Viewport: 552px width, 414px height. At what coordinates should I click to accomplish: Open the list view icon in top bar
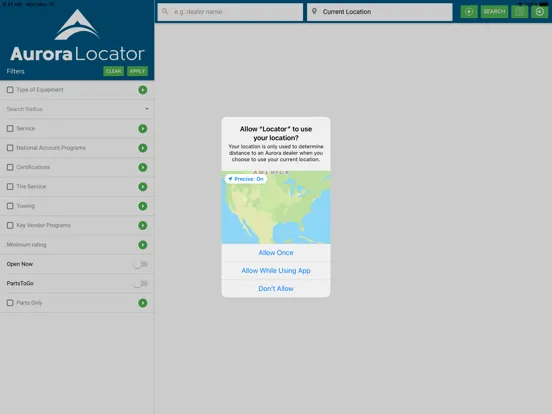(519, 12)
